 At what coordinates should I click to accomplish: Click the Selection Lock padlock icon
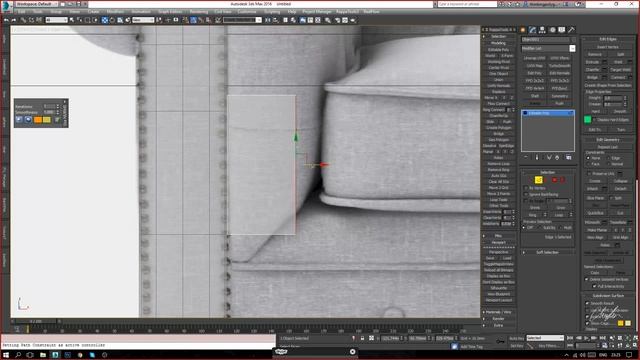362,338
